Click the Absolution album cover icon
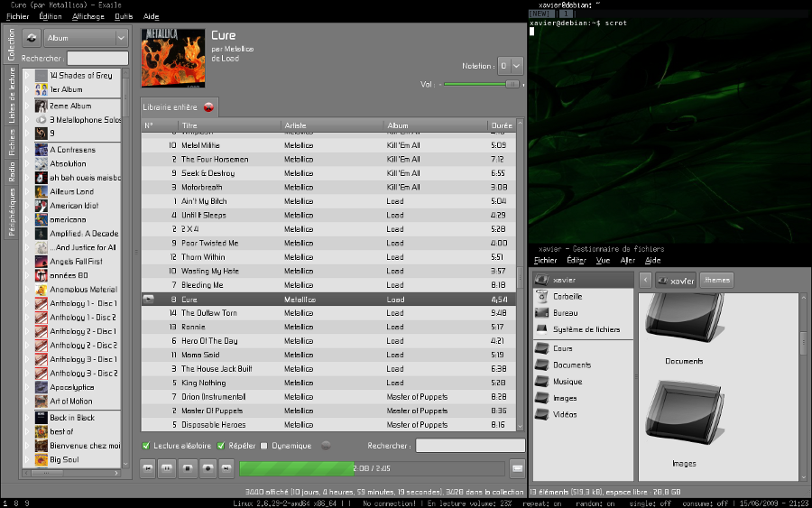 [x=42, y=163]
